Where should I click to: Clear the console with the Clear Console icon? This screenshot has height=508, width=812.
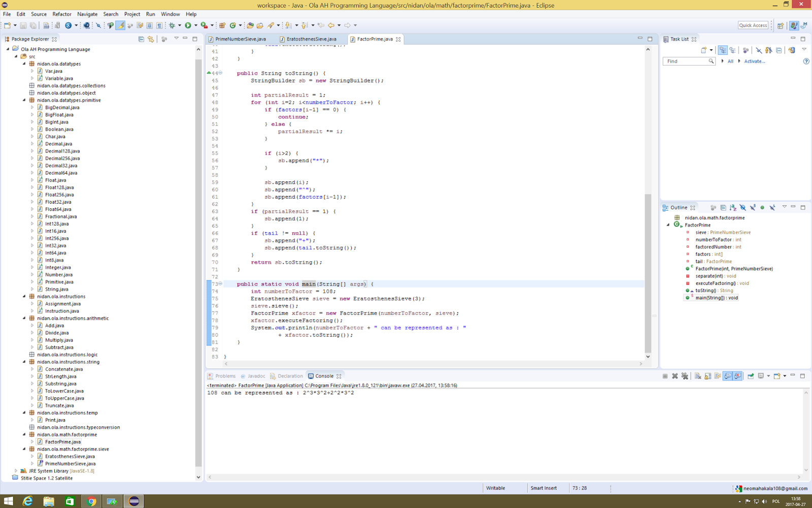[x=698, y=376]
